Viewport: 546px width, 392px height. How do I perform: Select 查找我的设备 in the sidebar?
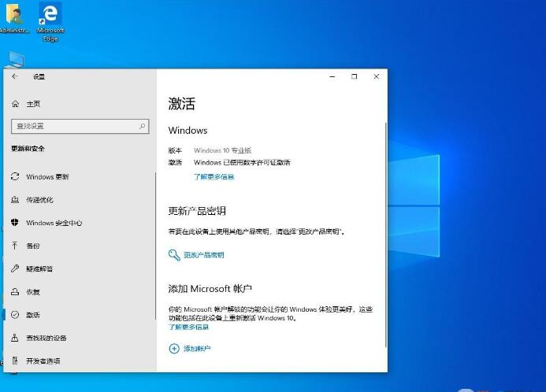click(x=80, y=338)
